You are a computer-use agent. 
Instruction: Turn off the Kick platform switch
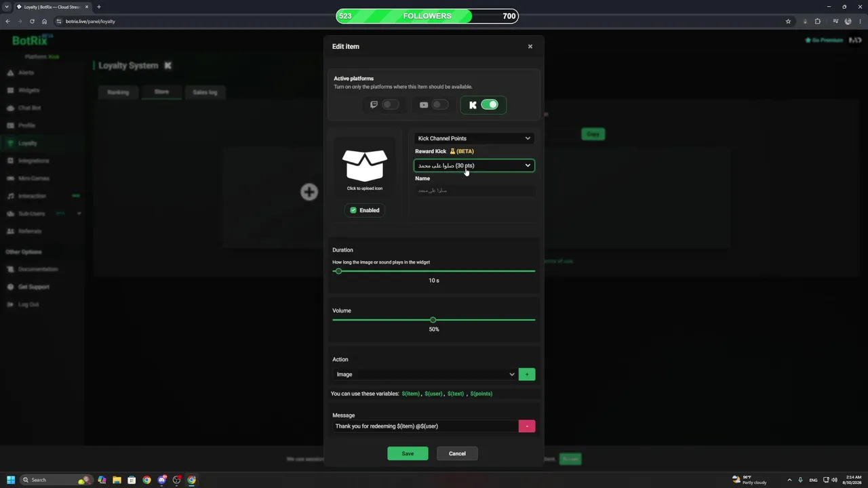click(490, 104)
